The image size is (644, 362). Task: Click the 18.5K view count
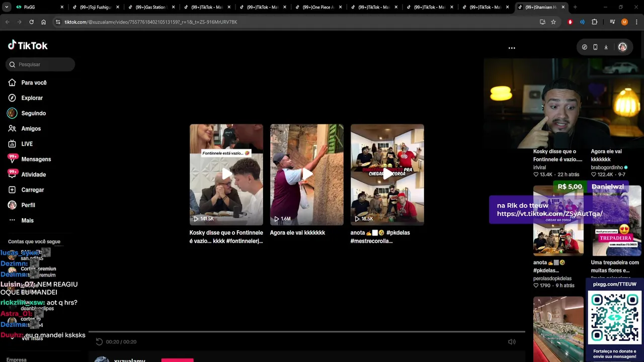364,219
